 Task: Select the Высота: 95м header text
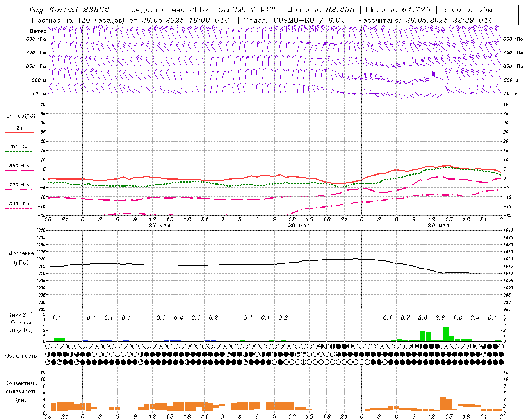point(467,10)
